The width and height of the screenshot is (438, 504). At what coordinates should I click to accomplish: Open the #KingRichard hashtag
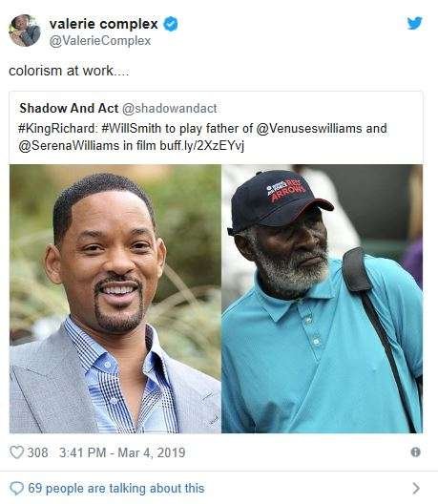[x=57, y=129]
